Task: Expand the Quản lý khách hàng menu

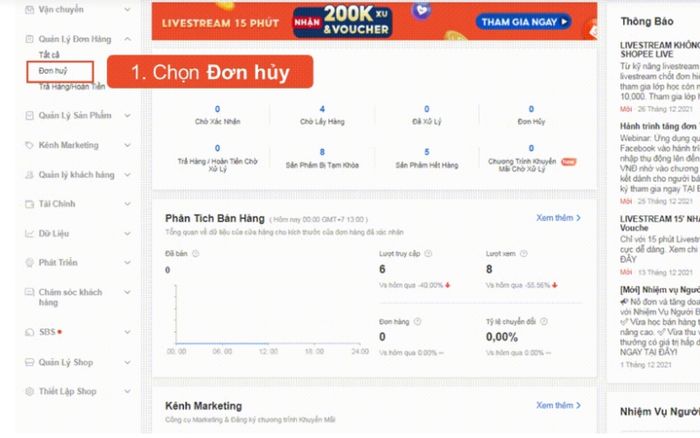Action: [127, 175]
